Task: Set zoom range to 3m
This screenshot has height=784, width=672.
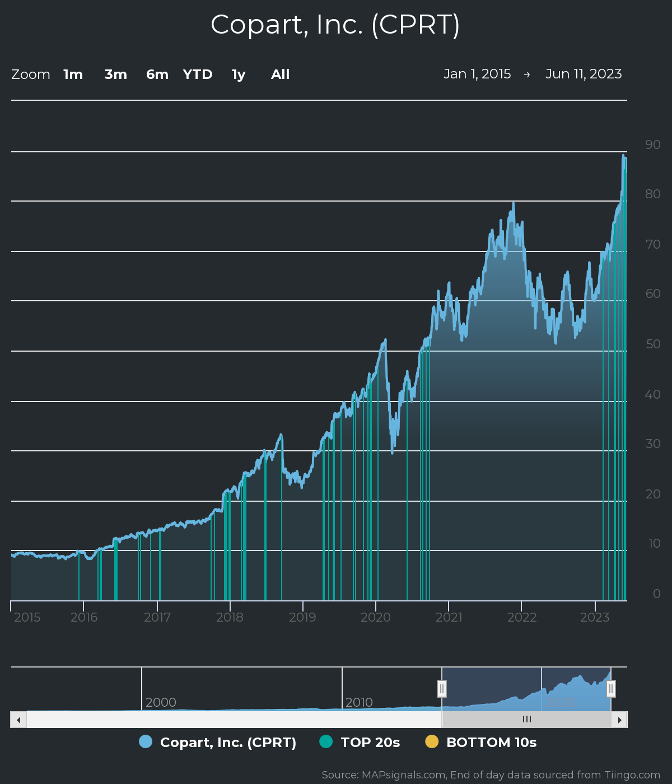Action: point(115,74)
